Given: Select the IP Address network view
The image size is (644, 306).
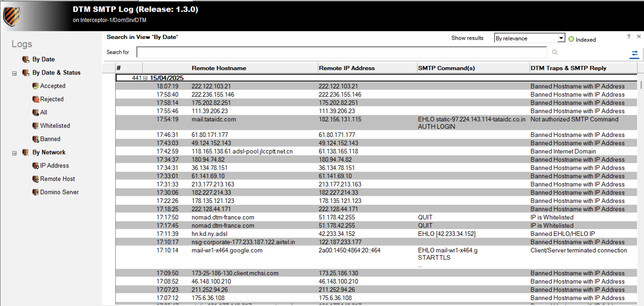Looking at the screenshot, I should pos(54,166).
